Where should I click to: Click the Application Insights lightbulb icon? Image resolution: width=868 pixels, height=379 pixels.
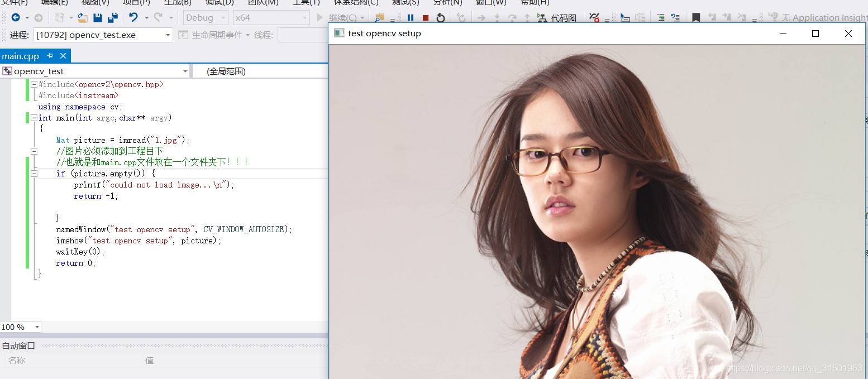click(x=772, y=17)
